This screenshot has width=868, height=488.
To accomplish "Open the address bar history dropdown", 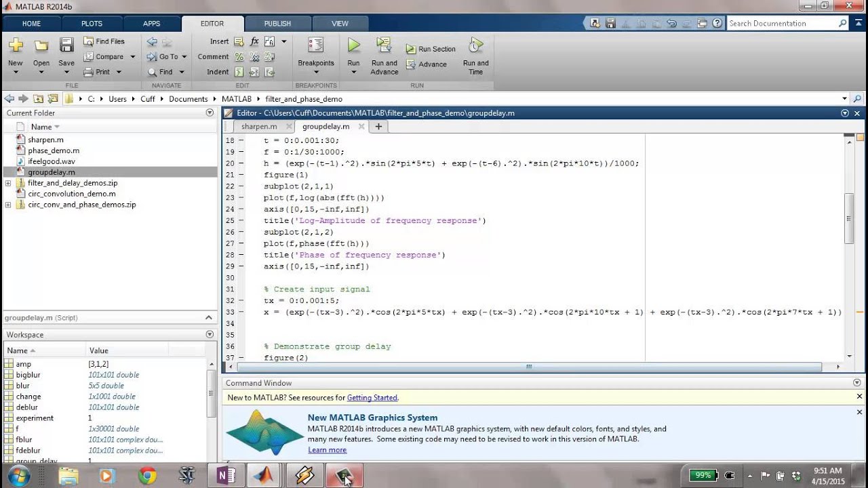I will tap(844, 99).
